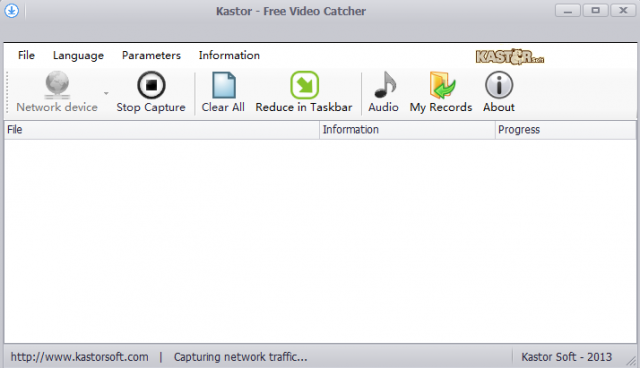This screenshot has height=368, width=640.
Task: Show the About information dialog
Action: pos(499,92)
